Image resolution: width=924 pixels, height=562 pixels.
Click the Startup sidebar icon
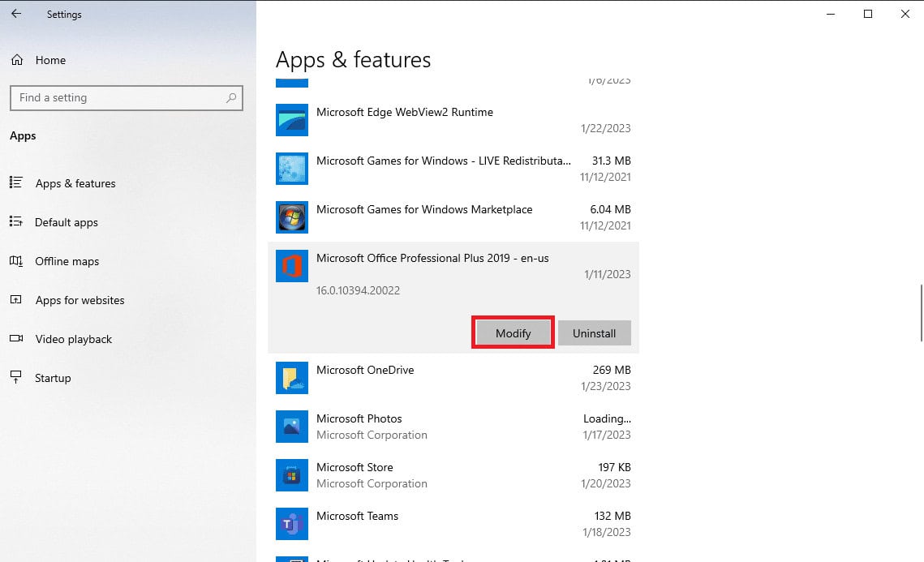[16, 377]
